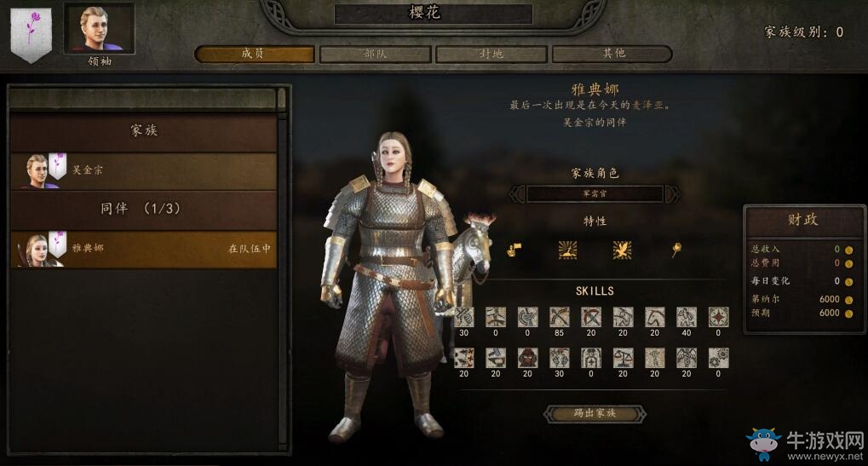Switch to the 其他 tab
868x466 pixels.
pyautogui.click(x=612, y=54)
